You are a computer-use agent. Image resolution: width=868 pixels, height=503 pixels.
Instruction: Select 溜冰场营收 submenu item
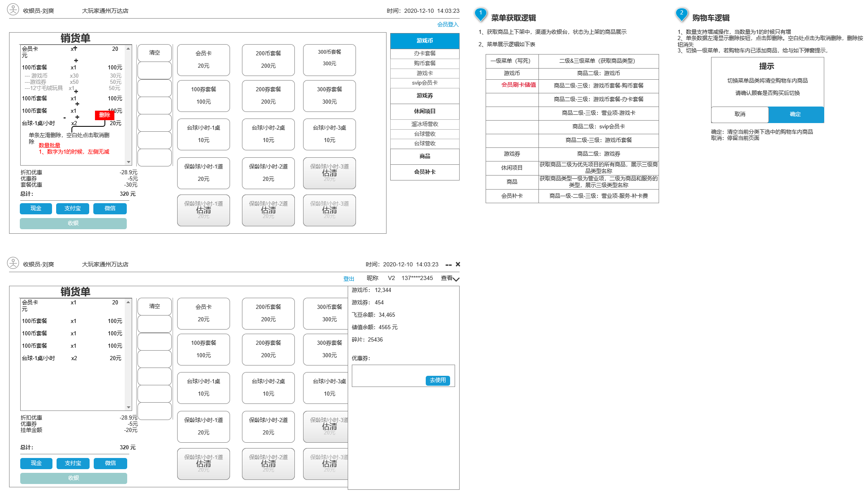tap(425, 124)
